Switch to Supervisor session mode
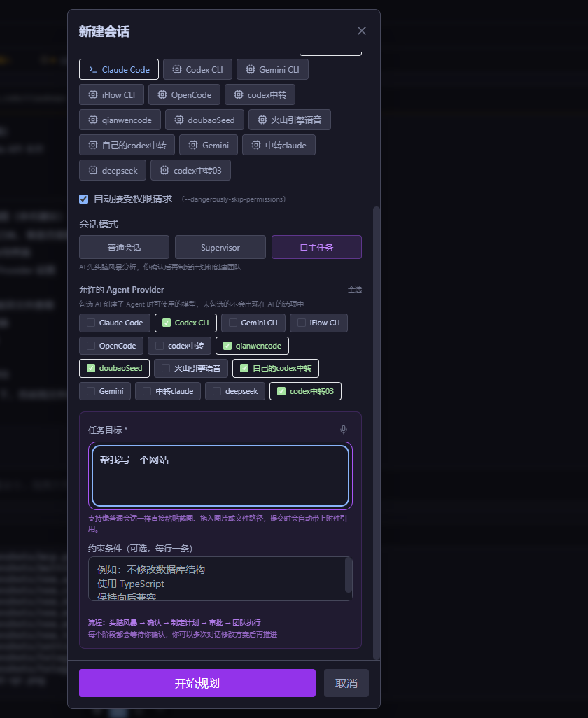The height and width of the screenshot is (718, 588). point(220,247)
